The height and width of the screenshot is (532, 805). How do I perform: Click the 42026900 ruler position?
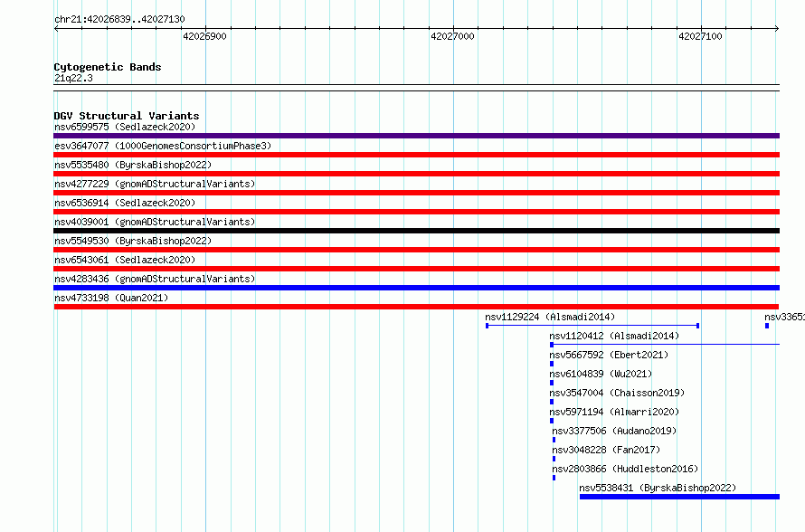pos(204,36)
